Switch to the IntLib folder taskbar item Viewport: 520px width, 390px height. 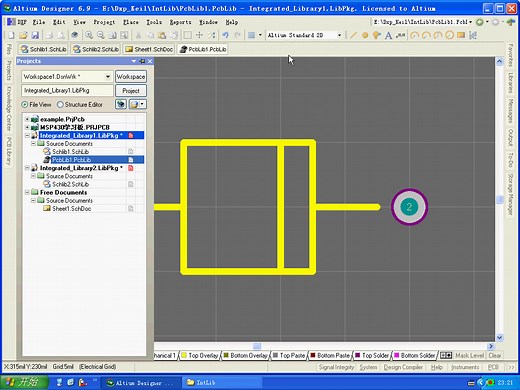(x=221, y=382)
